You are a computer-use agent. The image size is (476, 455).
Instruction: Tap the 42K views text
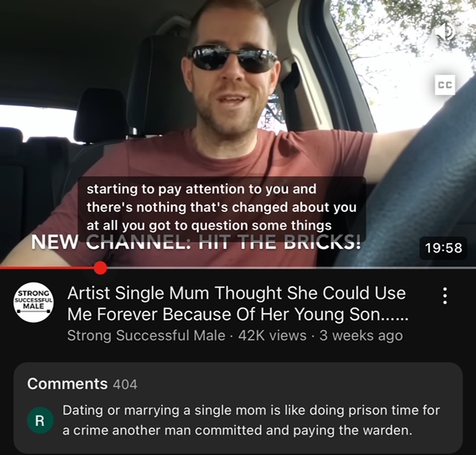pos(272,336)
